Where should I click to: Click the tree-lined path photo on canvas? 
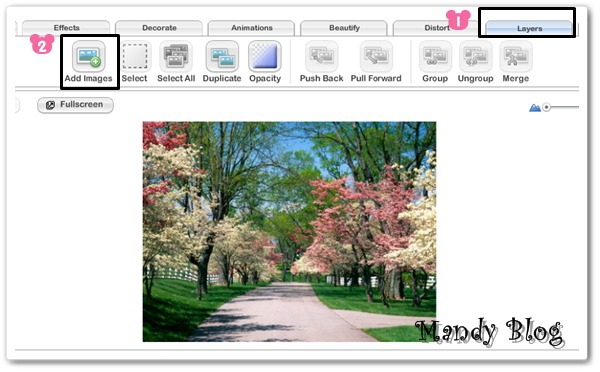coord(289,232)
